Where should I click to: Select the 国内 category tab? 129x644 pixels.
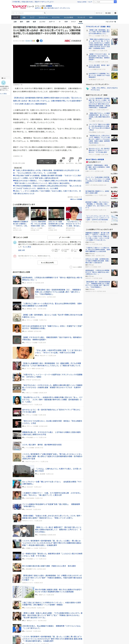click(21, 22)
